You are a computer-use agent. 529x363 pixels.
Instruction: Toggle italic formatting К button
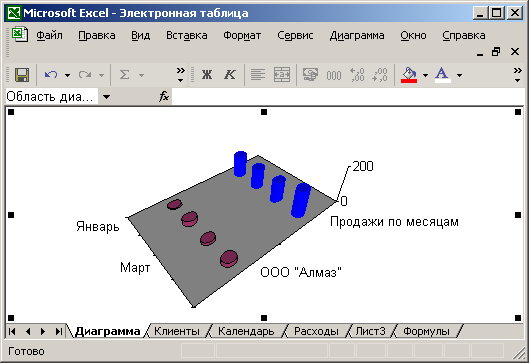[x=230, y=75]
